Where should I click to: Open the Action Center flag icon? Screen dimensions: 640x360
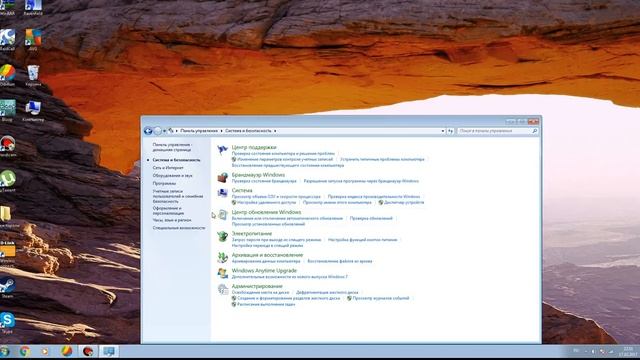[x=222, y=150]
